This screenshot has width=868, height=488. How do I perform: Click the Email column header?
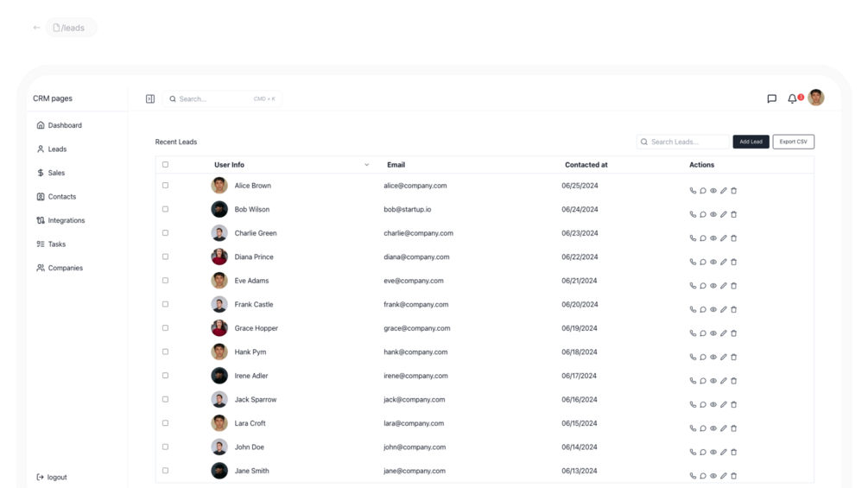pyautogui.click(x=396, y=165)
